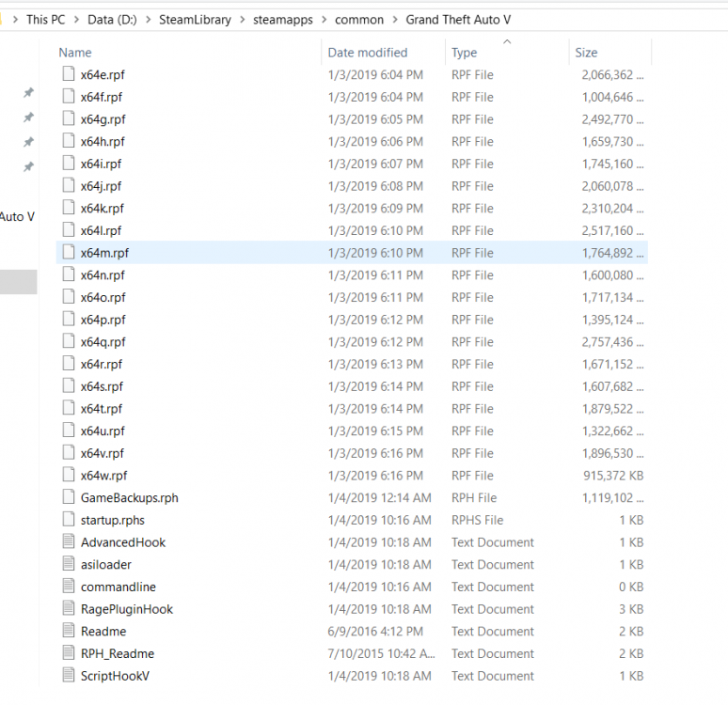Click the startup.rphs file icon
This screenshot has height=705, width=728.
(69, 520)
